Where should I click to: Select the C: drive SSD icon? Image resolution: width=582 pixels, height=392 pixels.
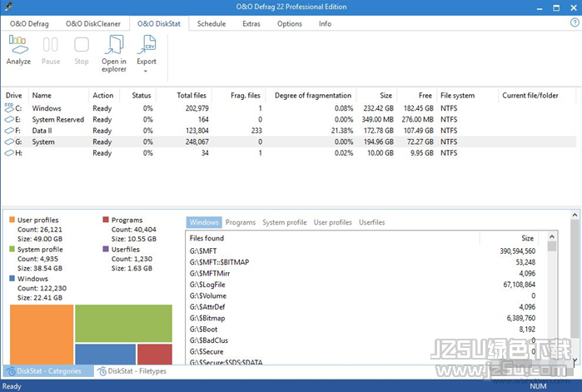9,108
